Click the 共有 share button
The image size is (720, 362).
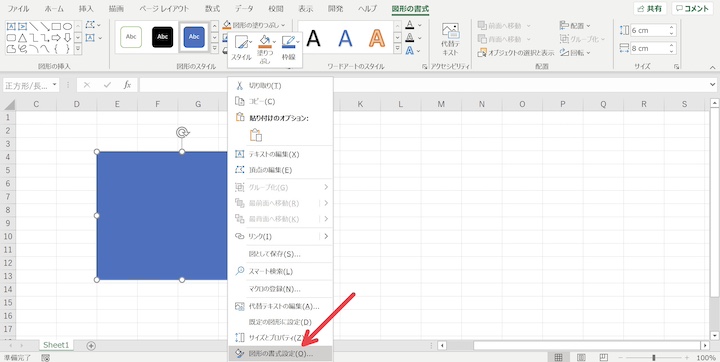[650, 9]
